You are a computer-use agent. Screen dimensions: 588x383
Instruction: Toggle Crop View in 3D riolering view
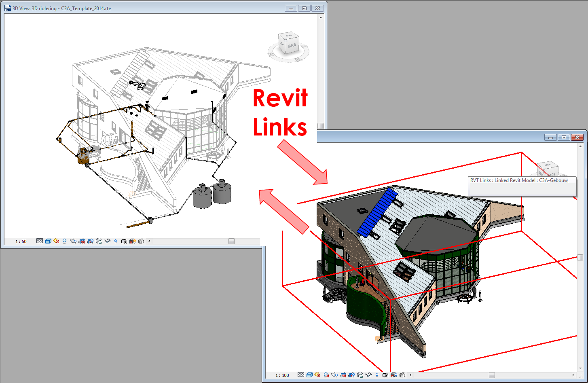tap(82, 241)
